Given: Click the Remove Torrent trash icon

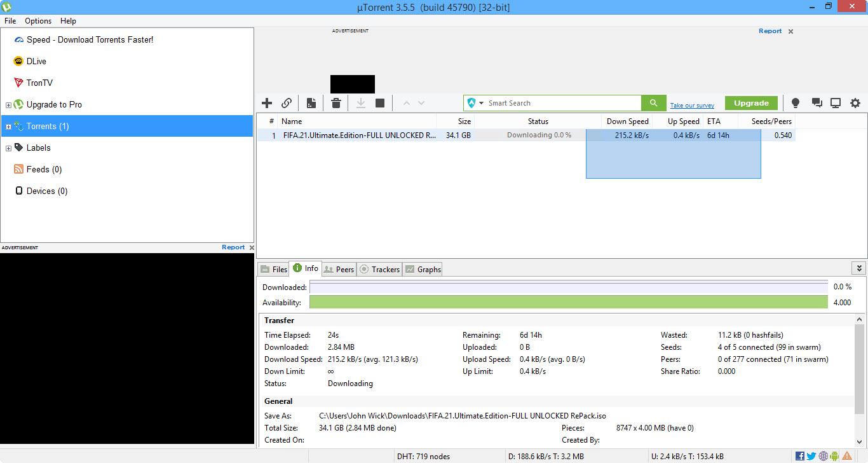Looking at the screenshot, I should 336,103.
